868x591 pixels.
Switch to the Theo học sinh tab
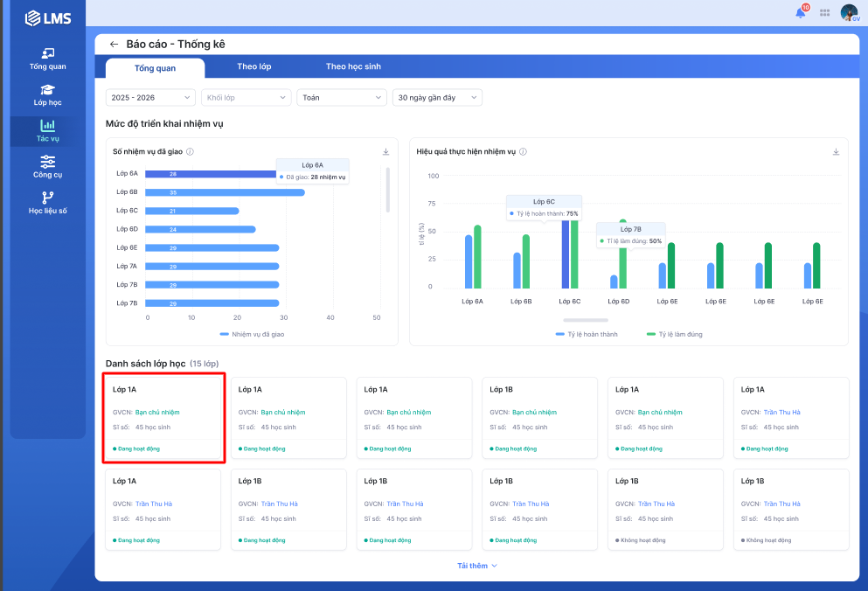353,66
